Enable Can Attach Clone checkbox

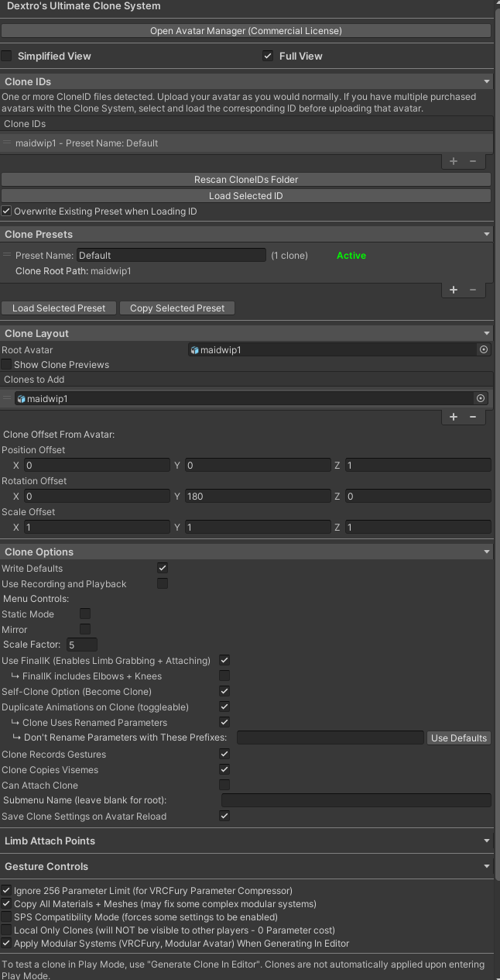(224, 785)
